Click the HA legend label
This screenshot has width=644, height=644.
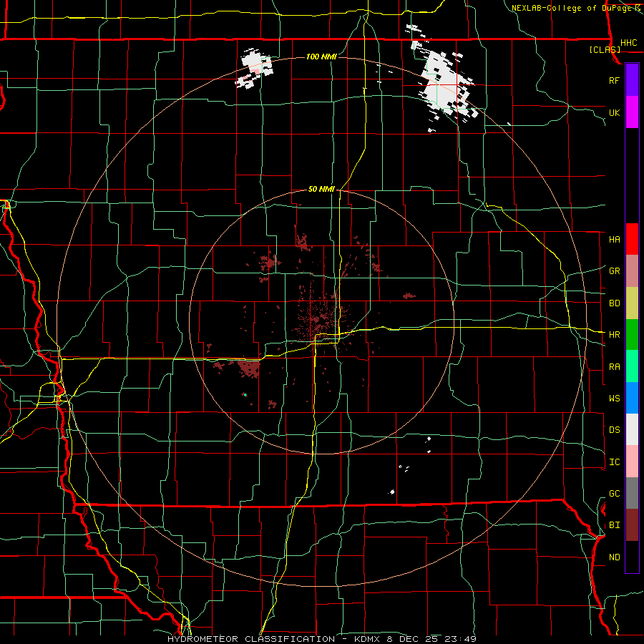(614, 240)
